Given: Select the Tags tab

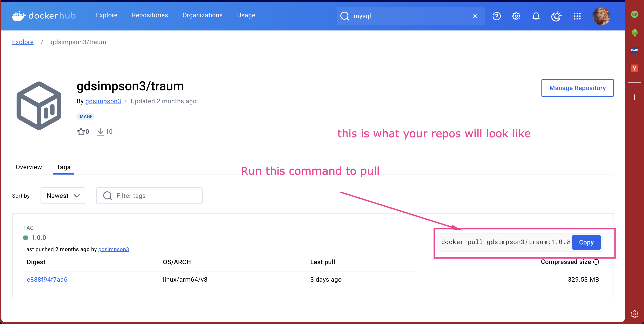Looking at the screenshot, I should (x=64, y=167).
